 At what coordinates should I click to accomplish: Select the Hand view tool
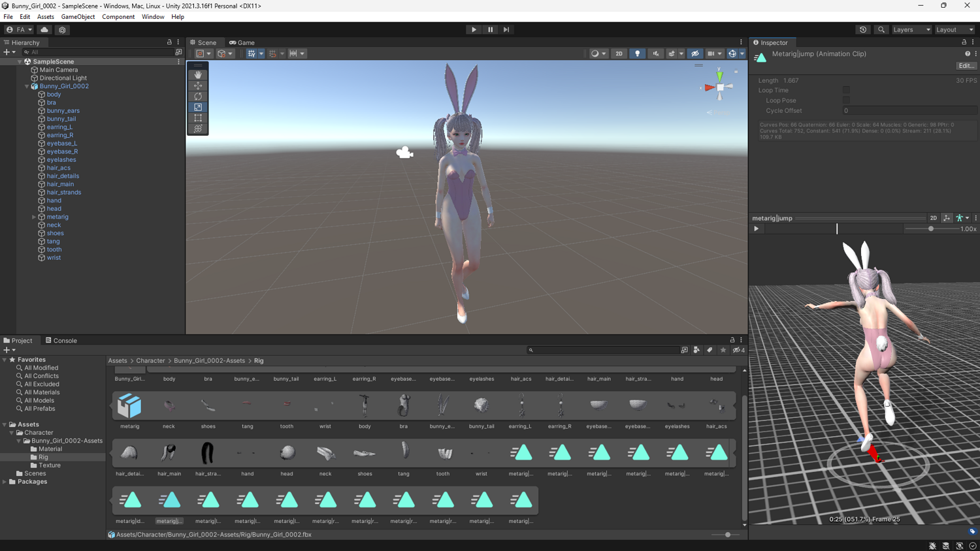click(x=198, y=74)
